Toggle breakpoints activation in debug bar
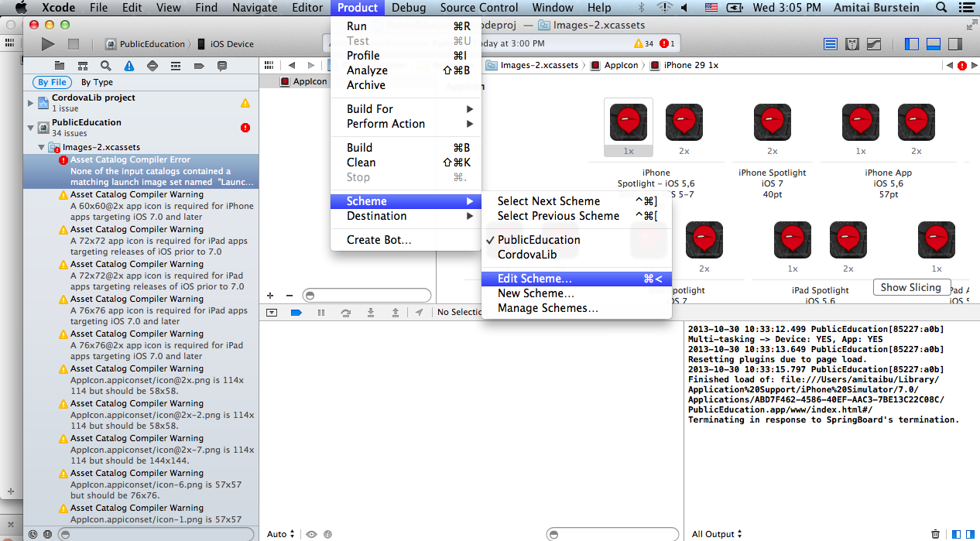Image resolution: width=980 pixels, height=541 pixels. [296, 313]
